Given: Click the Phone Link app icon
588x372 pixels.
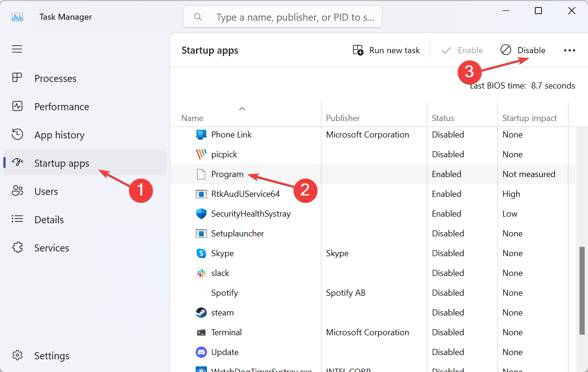Looking at the screenshot, I should (x=201, y=135).
